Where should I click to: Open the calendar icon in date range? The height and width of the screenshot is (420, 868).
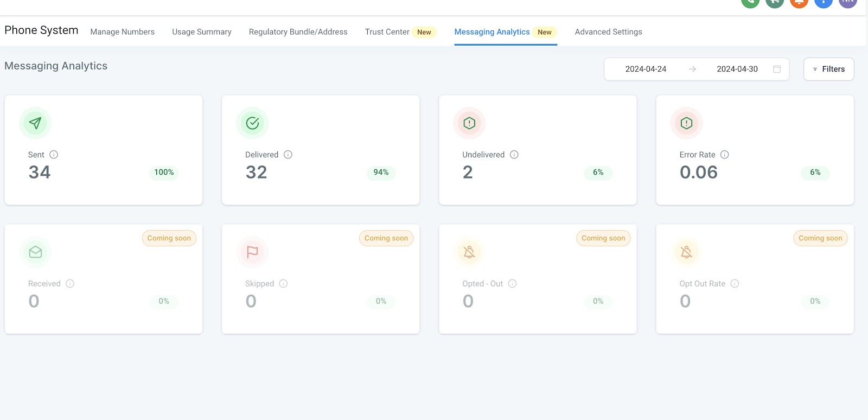777,69
